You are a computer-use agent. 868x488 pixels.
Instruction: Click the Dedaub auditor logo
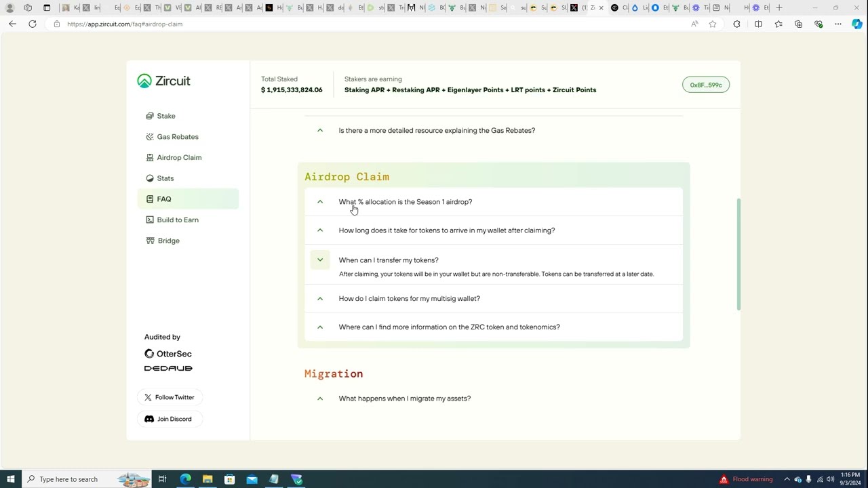click(x=168, y=368)
